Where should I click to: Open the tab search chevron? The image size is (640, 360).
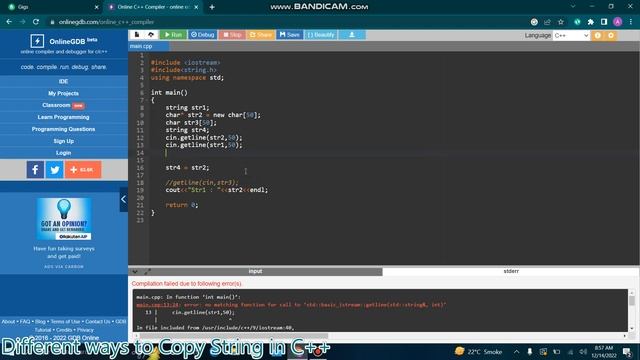coord(573,7)
